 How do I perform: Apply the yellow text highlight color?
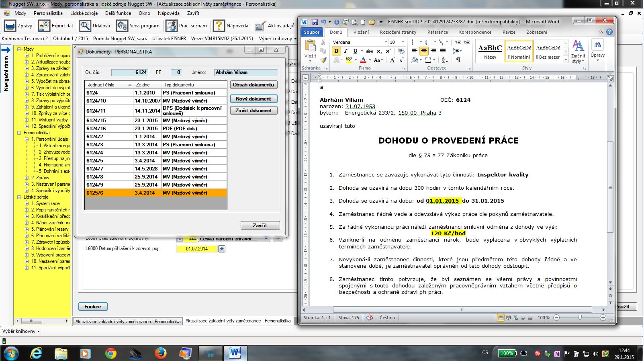(348, 60)
